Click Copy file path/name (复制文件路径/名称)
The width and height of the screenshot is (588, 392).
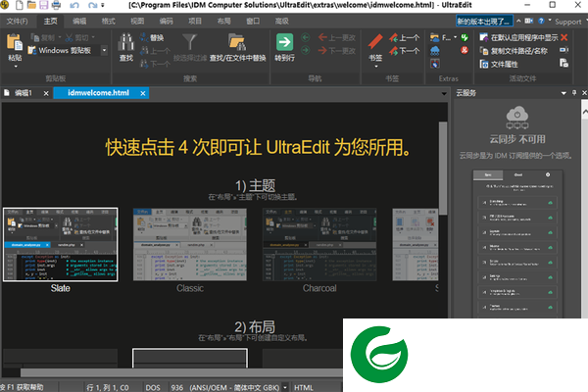click(514, 51)
